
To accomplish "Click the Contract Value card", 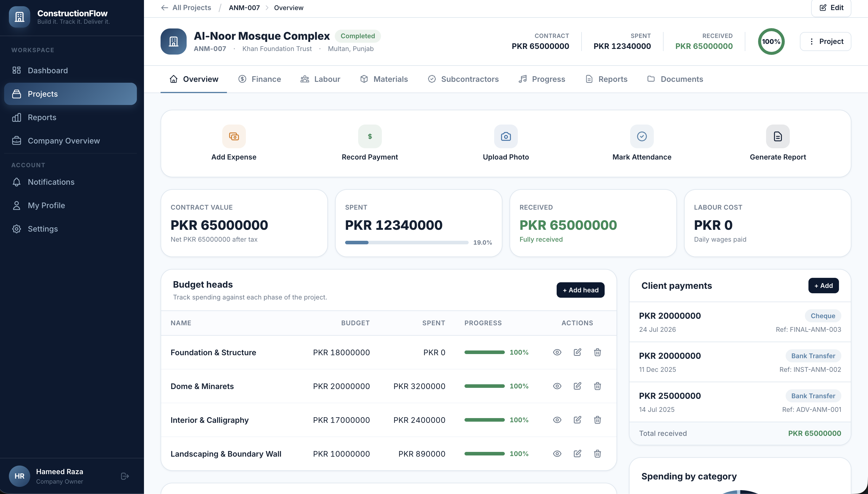I will (x=244, y=223).
